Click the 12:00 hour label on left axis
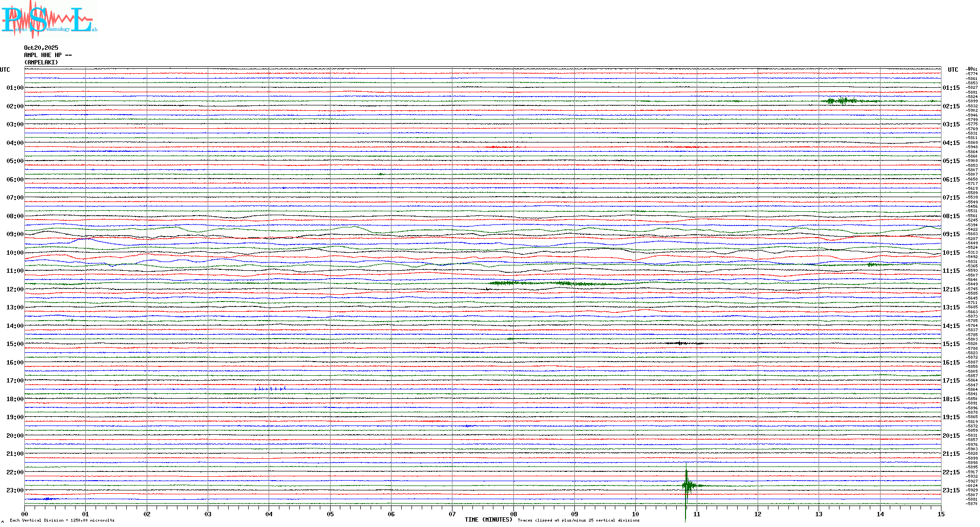This screenshot has height=527, width=980. (x=15, y=289)
